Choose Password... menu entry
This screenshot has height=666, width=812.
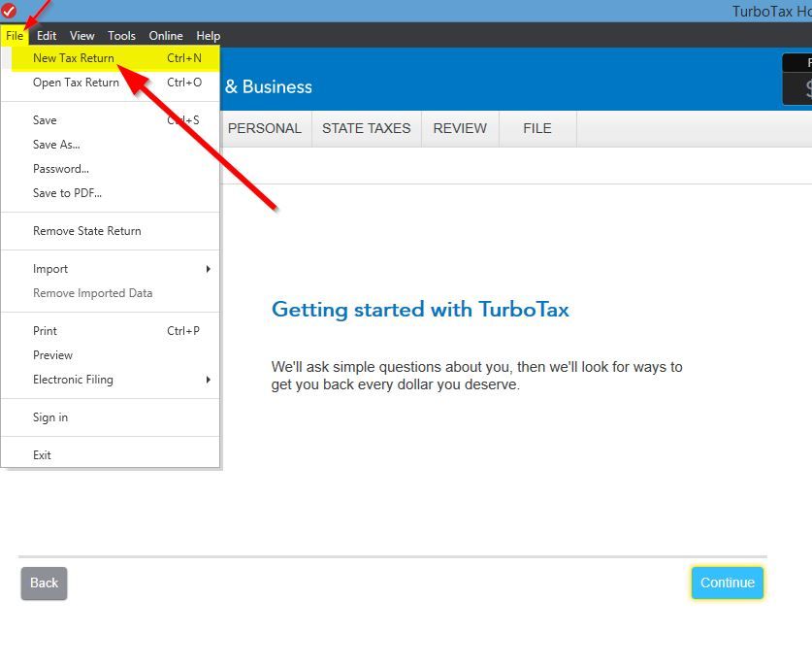[x=111, y=169]
